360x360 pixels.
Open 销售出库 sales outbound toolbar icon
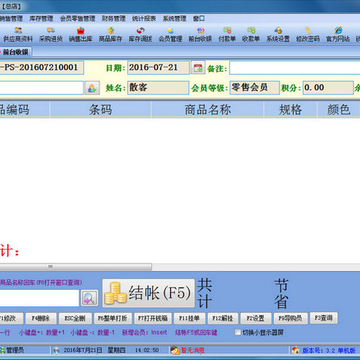tap(81, 35)
